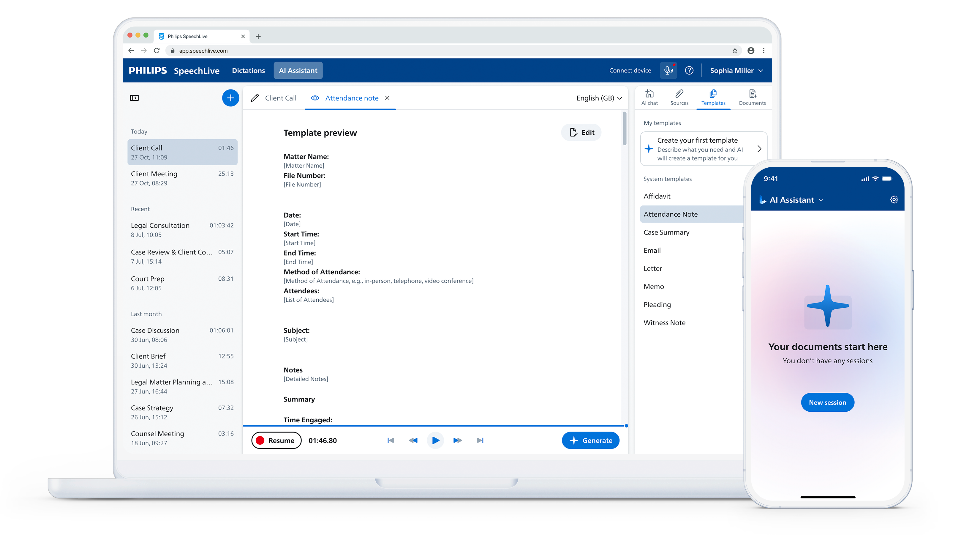The image size is (980, 535).
Task: Skip to end of recording
Action: 480,440
